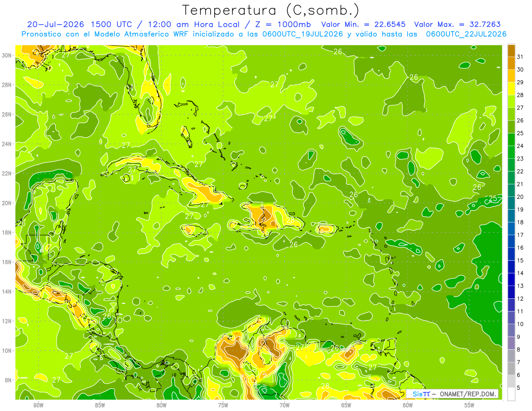The height and width of the screenshot is (411, 532).
Task: Click the '8N' latitude axis label
Action: pyautogui.click(x=9, y=380)
